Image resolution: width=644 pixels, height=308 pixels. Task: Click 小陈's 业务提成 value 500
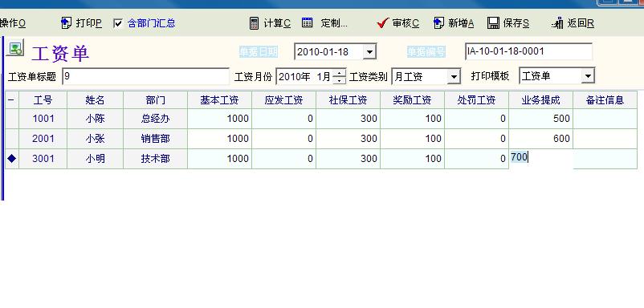[x=541, y=119]
